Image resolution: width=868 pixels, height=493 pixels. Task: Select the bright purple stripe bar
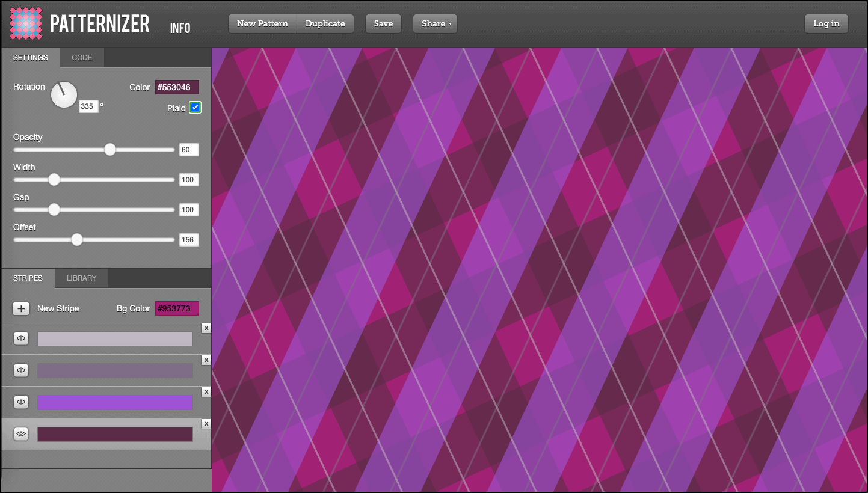point(115,402)
